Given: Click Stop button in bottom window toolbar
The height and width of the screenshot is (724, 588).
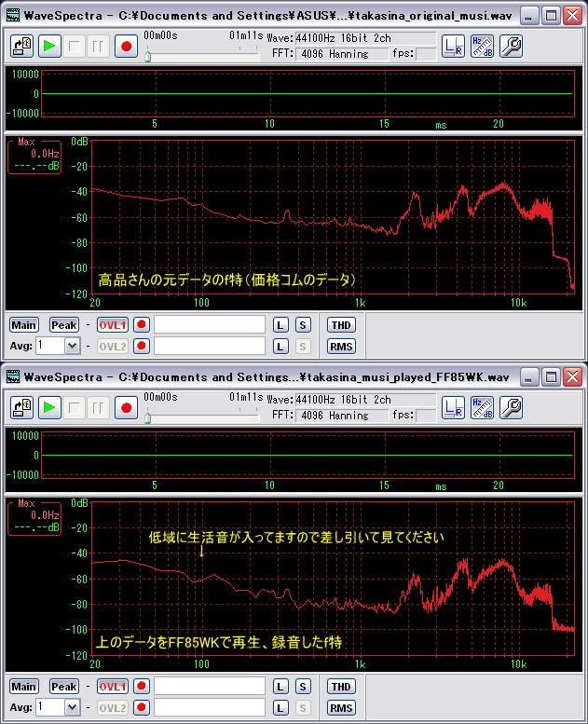Looking at the screenshot, I should (x=74, y=408).
